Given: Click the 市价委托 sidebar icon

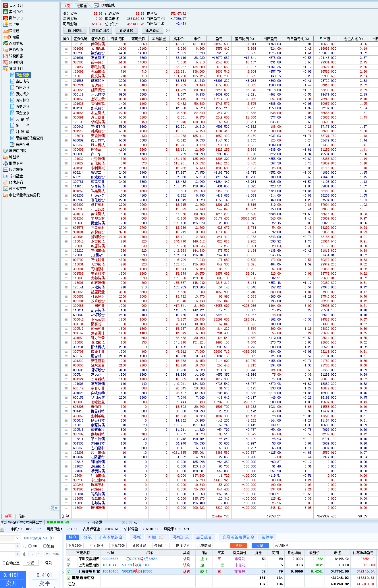Looking at the screenshot, I should pyautogui.click(x=6, y=50).
